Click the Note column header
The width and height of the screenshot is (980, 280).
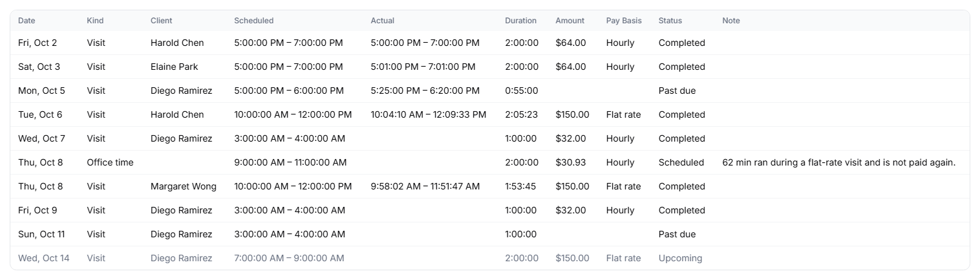coord(731,21)
